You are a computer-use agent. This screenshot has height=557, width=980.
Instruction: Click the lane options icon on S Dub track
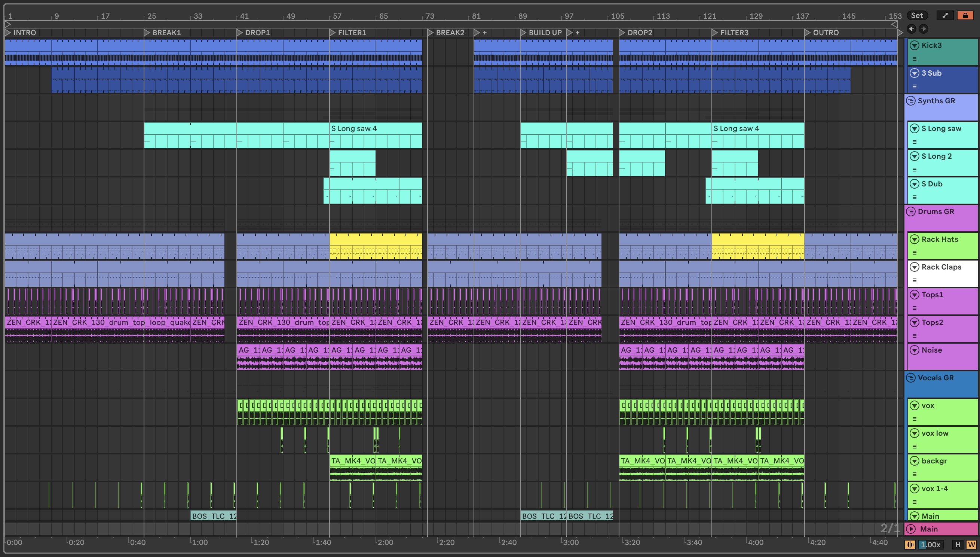pyautogui.click(x=915, y=197)
